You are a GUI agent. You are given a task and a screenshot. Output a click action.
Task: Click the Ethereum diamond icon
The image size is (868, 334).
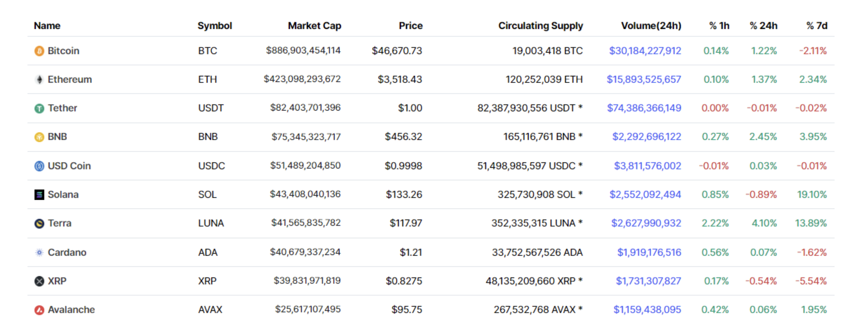[x=39, y=80]
